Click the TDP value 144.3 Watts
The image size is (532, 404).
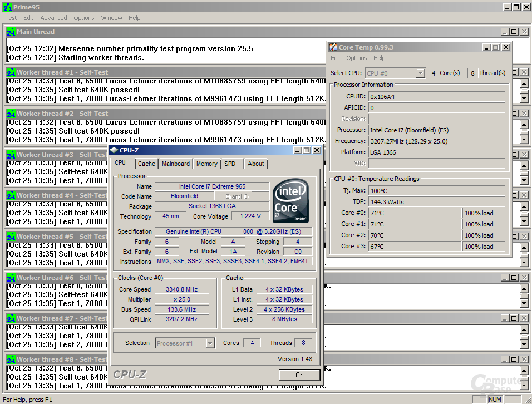437,202
